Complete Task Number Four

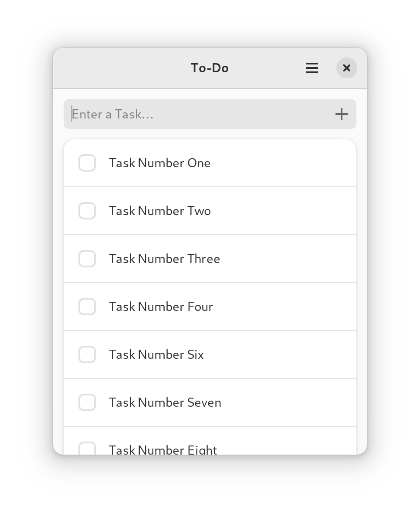[x=87, y=307]
